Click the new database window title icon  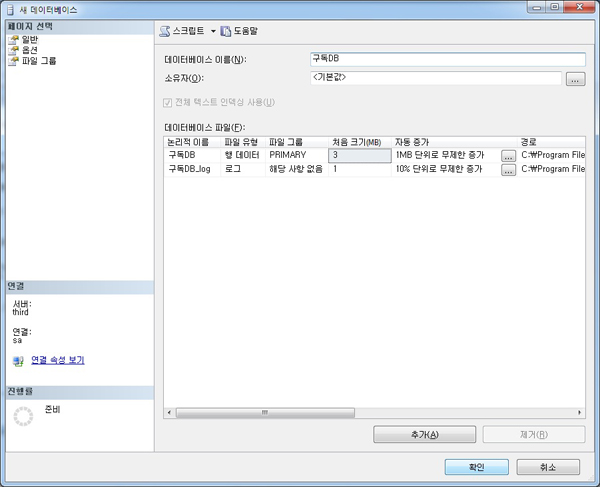click(10, 10)
